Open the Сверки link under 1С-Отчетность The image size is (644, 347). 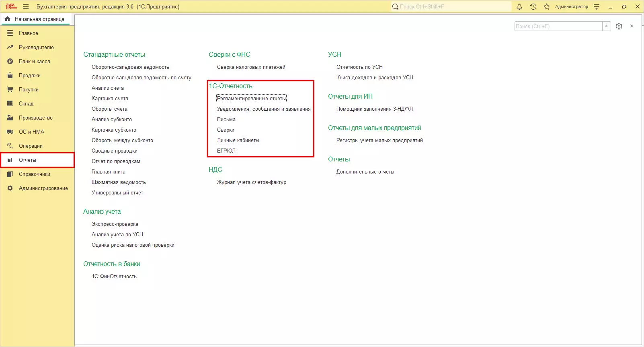tap(226, 130)
